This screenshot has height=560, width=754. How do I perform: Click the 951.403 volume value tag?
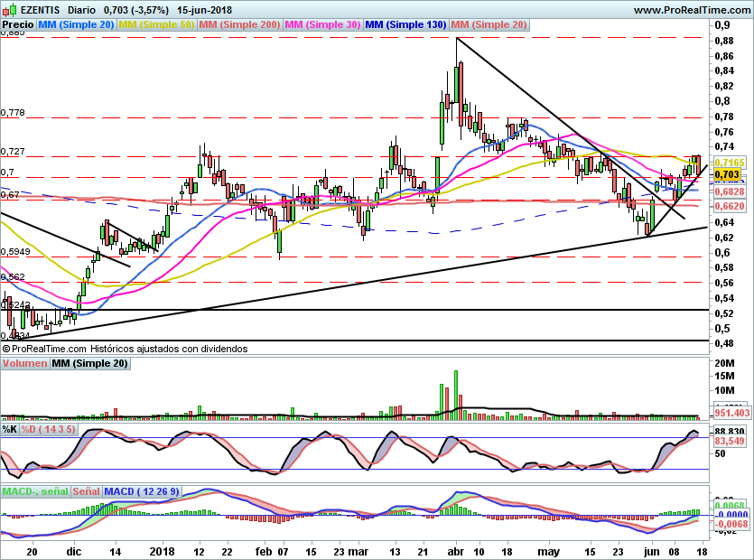point(732,413)
